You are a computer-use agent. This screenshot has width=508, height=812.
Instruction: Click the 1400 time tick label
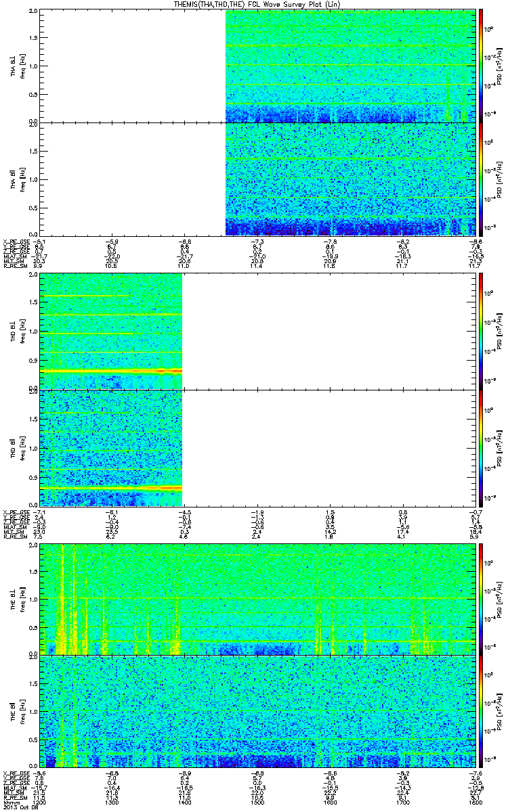point(185,803)
